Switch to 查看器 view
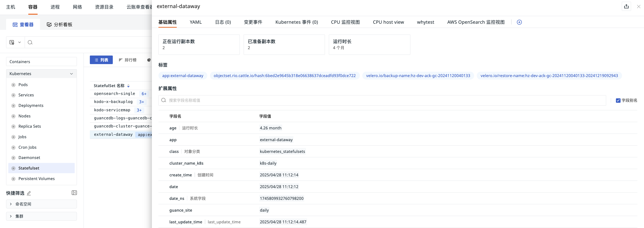The height and width of the screenshot is (228, 644). tap(23, 24)
